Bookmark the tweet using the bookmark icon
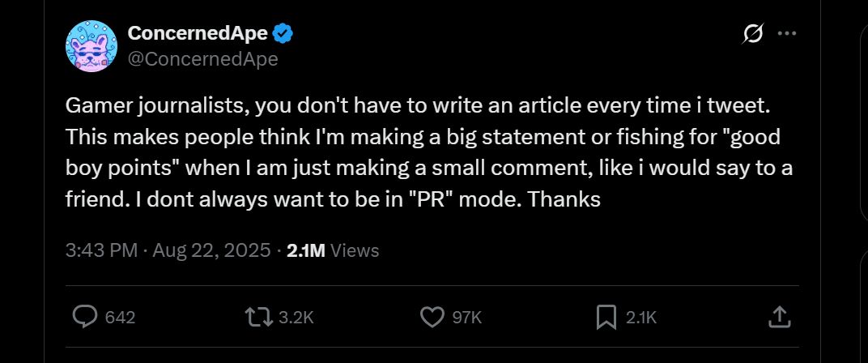The image size is (868, 363). point(606,317)
